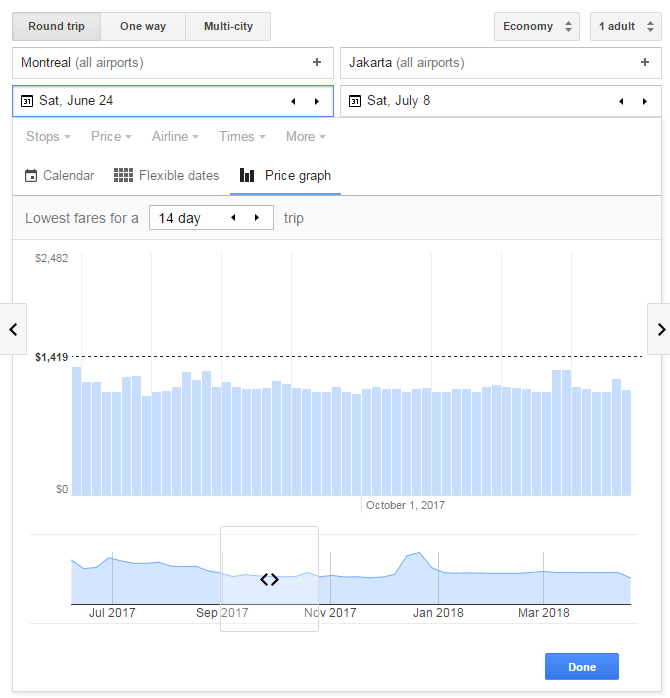The image size is (670, 698).
Task: Add another destination next to Jakarta
Action: click(645, 63)
